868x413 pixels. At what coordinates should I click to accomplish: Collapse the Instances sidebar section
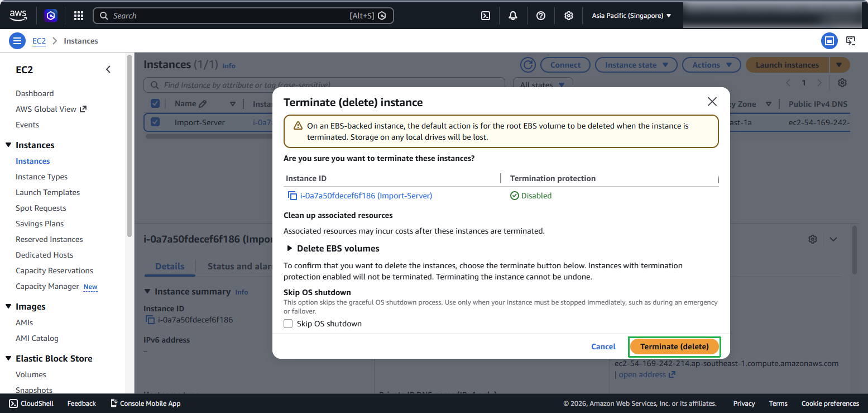(8, 145)
